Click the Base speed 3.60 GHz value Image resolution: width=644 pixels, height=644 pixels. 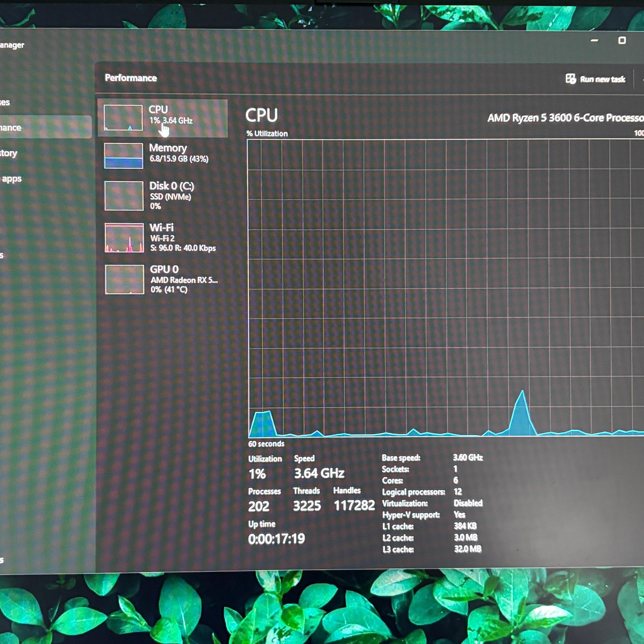tap(468, 457)
